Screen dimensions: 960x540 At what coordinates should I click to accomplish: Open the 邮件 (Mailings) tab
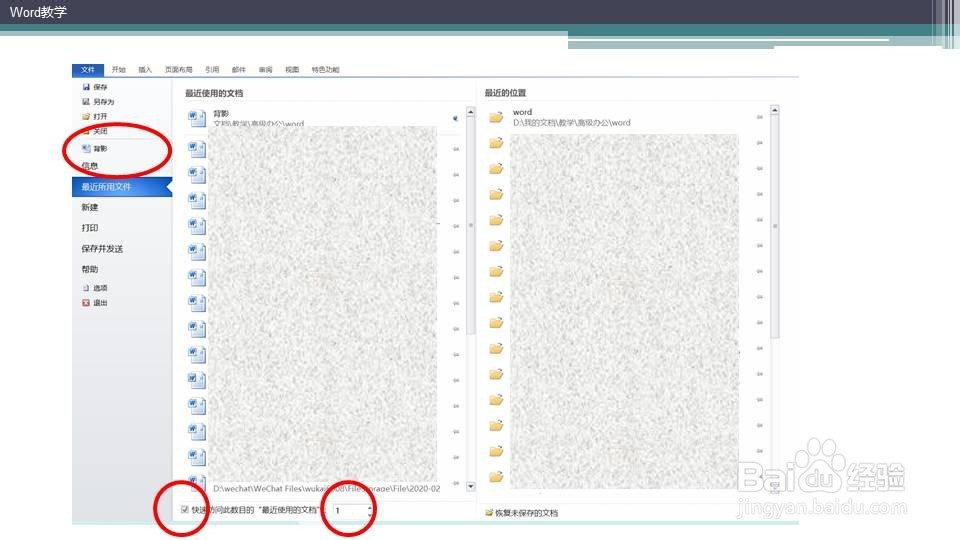(239, 70)
